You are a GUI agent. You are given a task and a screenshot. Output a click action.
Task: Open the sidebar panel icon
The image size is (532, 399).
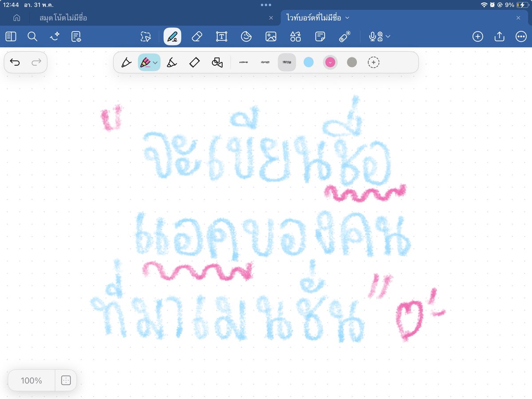click(11, 36)
